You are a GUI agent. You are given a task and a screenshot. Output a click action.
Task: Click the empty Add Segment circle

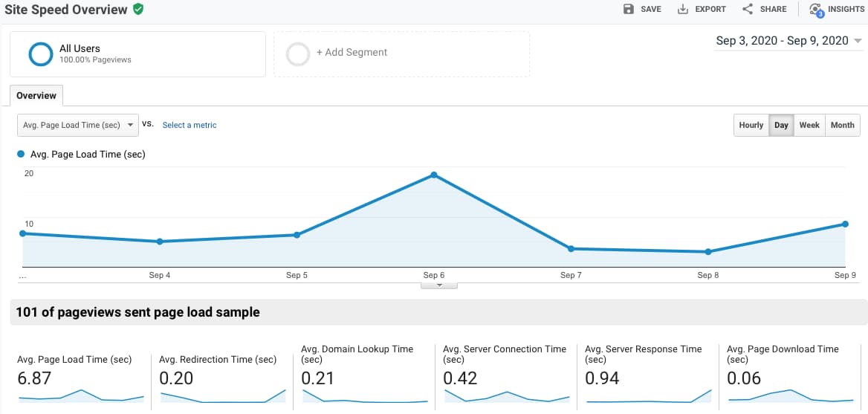(x=298, y=54)
